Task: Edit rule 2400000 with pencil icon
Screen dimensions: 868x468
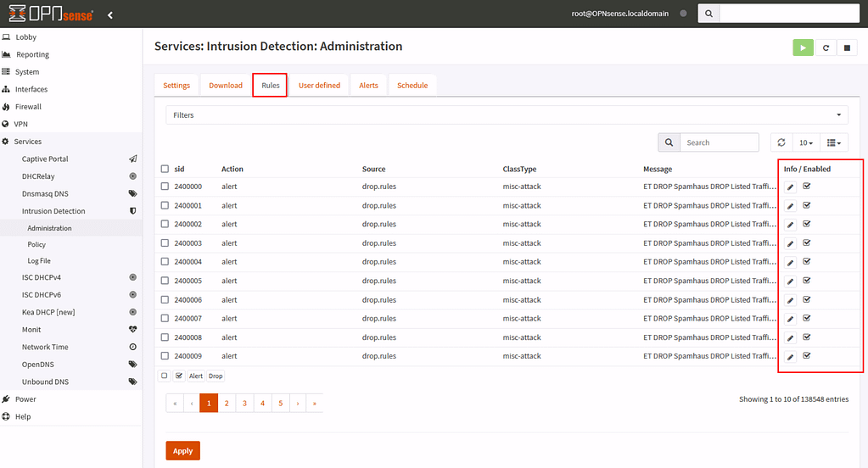Action: [x=790, y=187]
